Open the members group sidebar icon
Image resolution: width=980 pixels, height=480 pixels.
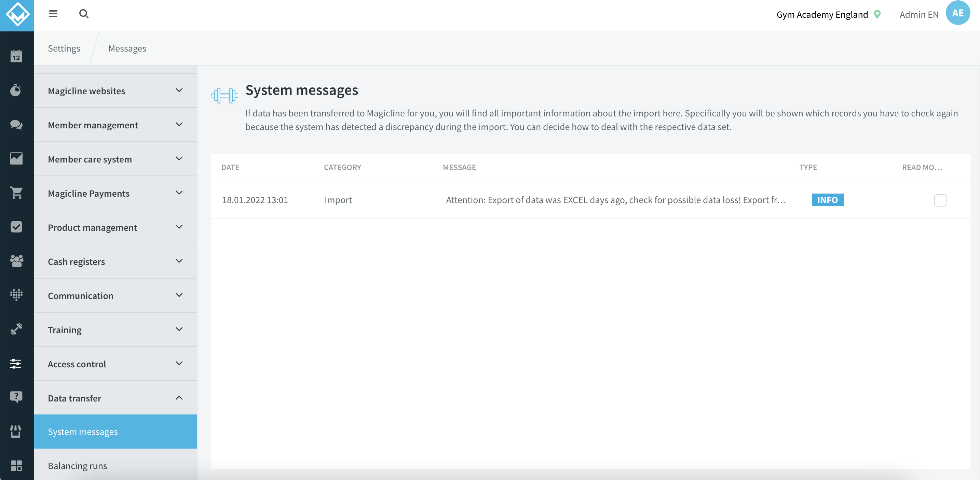click(x=16, y=261)
